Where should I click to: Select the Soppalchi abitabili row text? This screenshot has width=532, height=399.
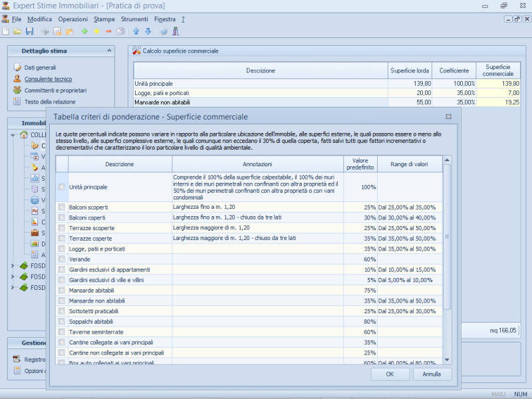point(91,322)
